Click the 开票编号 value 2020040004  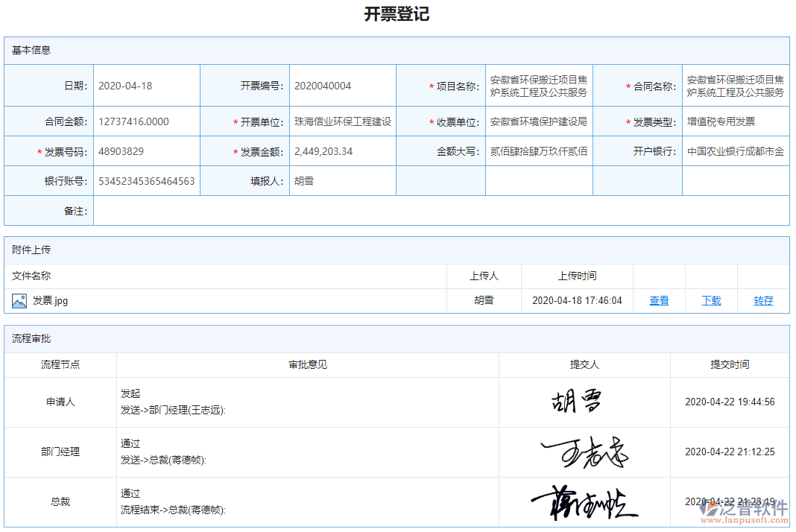322,85
